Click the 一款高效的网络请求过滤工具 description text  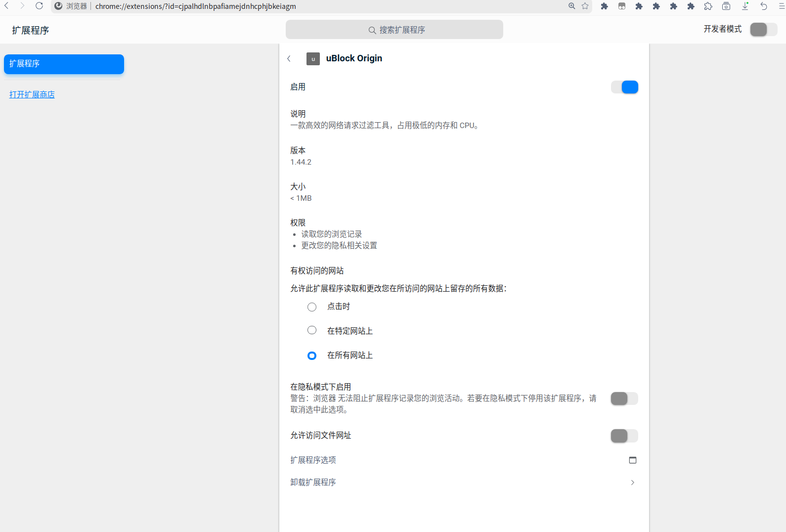tap(385, 126)
